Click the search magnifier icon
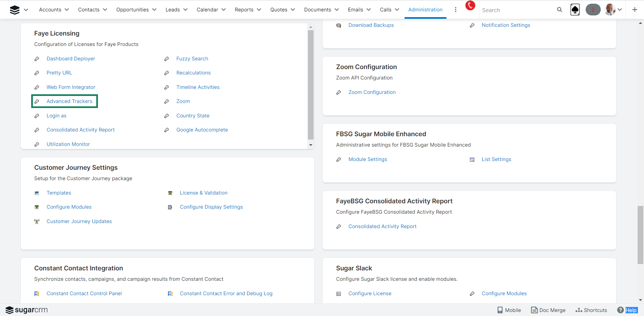Image resolution: width=644 pixels, height=316 pixels. pos(559,10)
